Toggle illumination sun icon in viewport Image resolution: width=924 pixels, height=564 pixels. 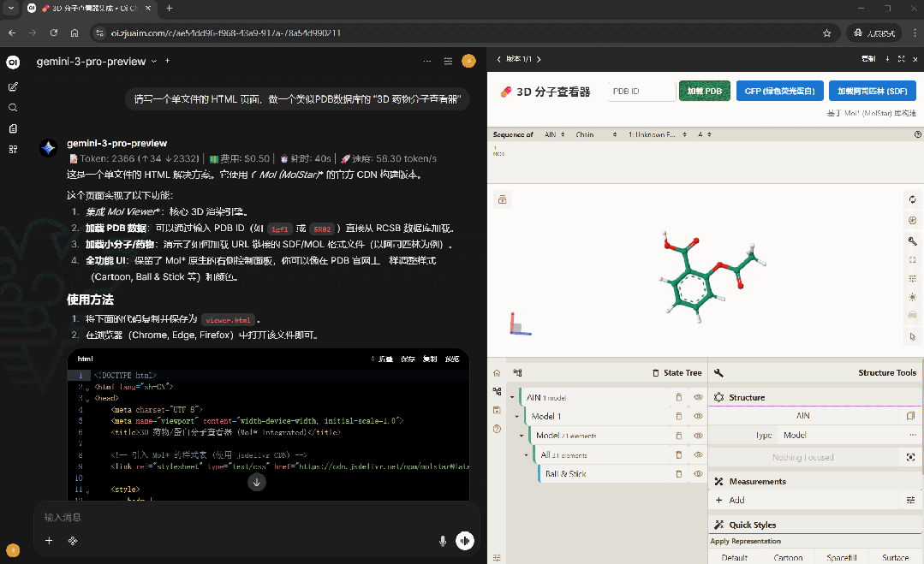(912, 297)
